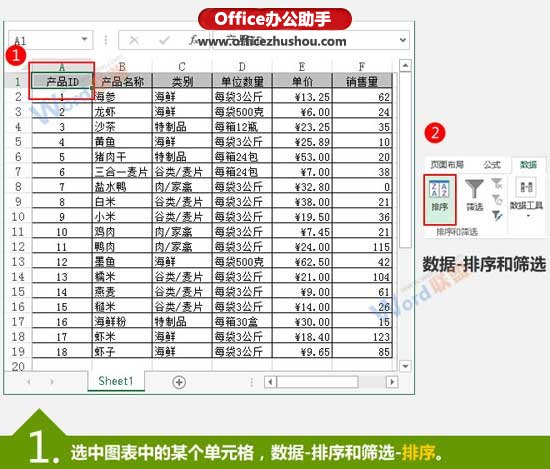Click the horizontal scrollbar left arrow
The width and height of the screenshot is (550, 469).
[270, 382]
